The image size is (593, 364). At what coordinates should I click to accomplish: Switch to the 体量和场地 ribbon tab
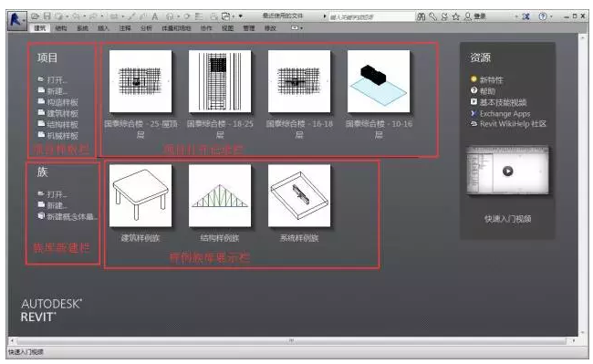coord(176,28)
